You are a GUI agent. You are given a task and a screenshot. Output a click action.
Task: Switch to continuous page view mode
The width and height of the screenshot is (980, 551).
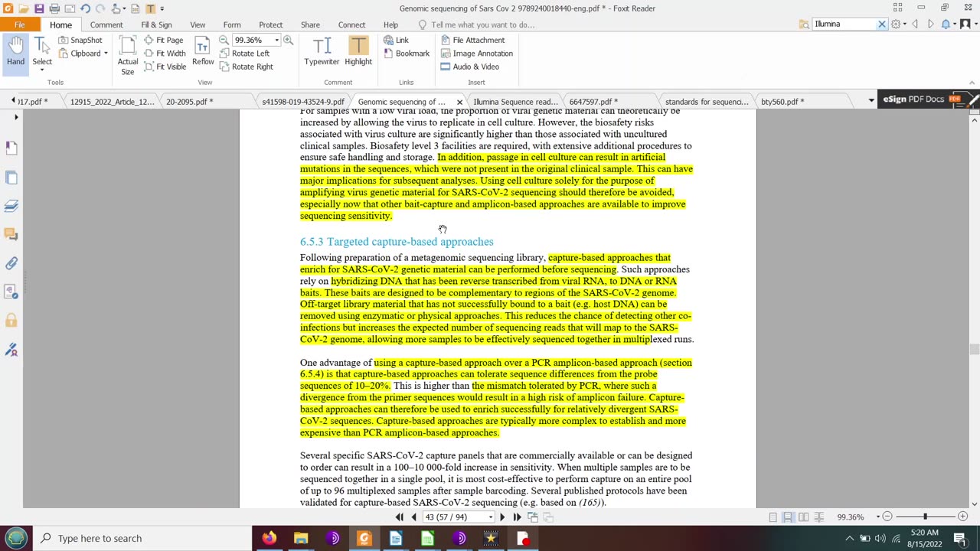click(788, 517)
